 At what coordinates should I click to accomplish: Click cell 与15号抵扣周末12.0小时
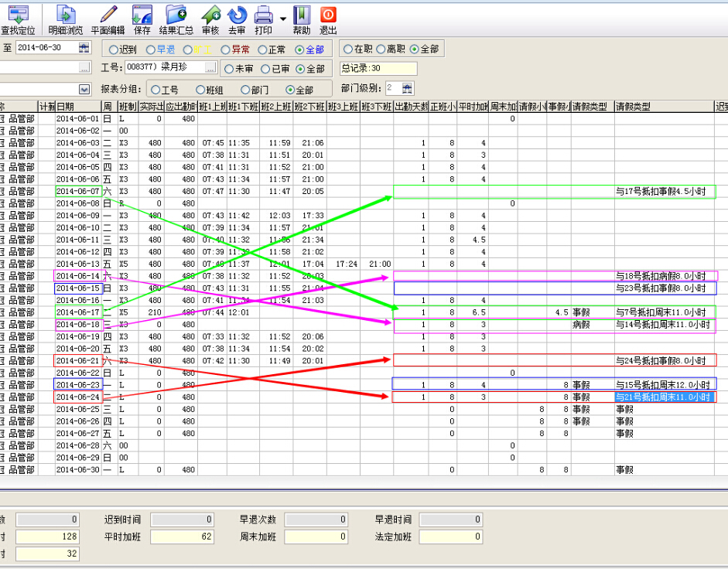(663, 385)
